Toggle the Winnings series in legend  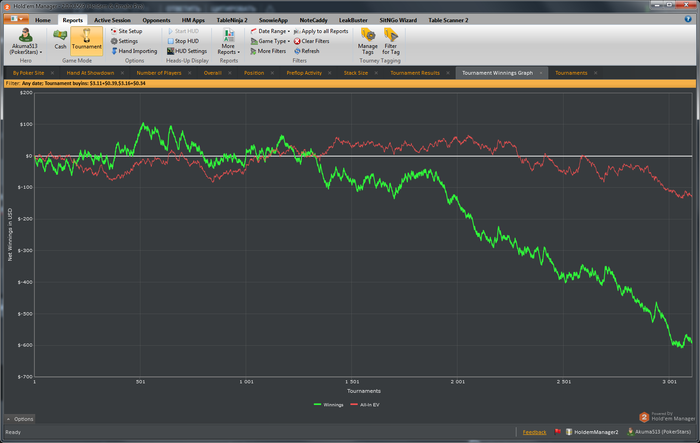[329, 405]
